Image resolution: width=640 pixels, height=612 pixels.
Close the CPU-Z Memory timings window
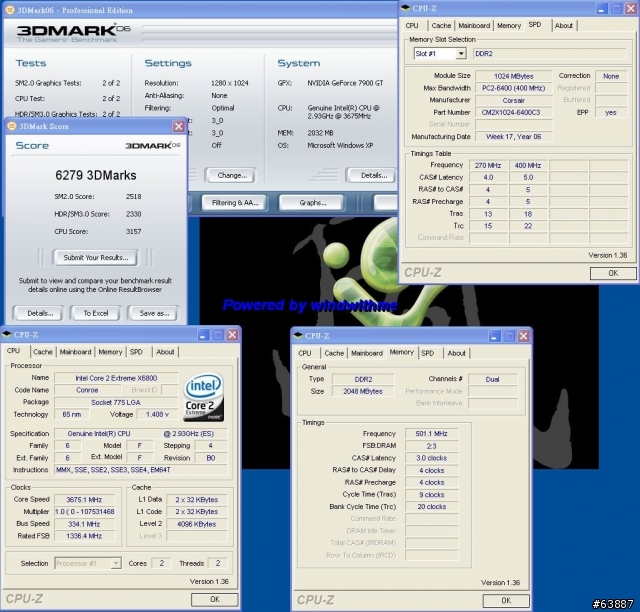pos(524,336)
